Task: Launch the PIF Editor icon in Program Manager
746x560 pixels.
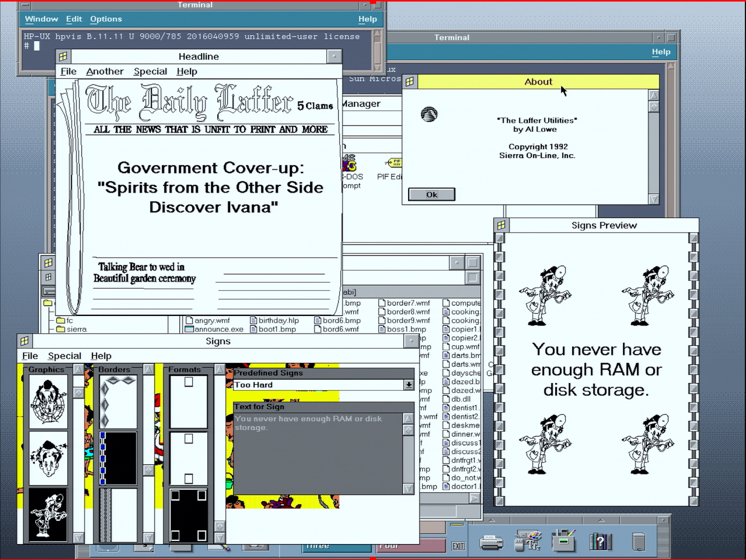Action: pyautogui.click(x=395, y=163)
